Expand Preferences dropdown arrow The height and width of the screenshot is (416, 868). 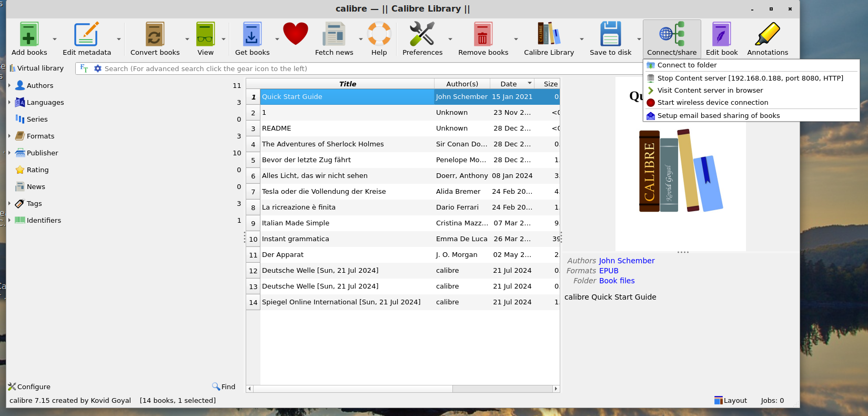450,39
